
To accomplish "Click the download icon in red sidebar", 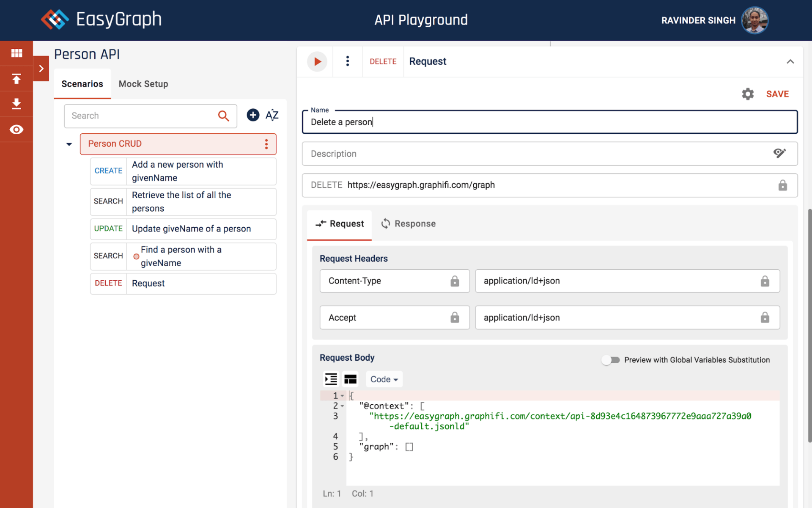I will (16, 104).
